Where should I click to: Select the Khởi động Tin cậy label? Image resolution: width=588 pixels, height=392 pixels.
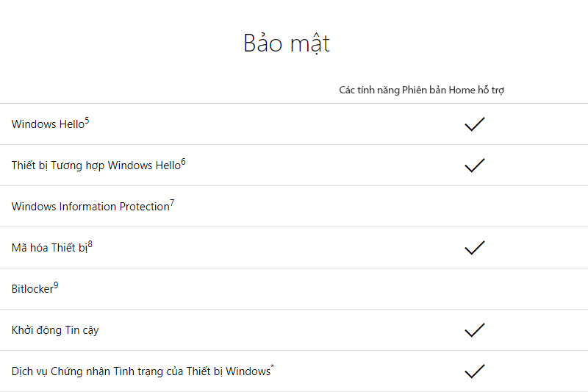point(55,330)
